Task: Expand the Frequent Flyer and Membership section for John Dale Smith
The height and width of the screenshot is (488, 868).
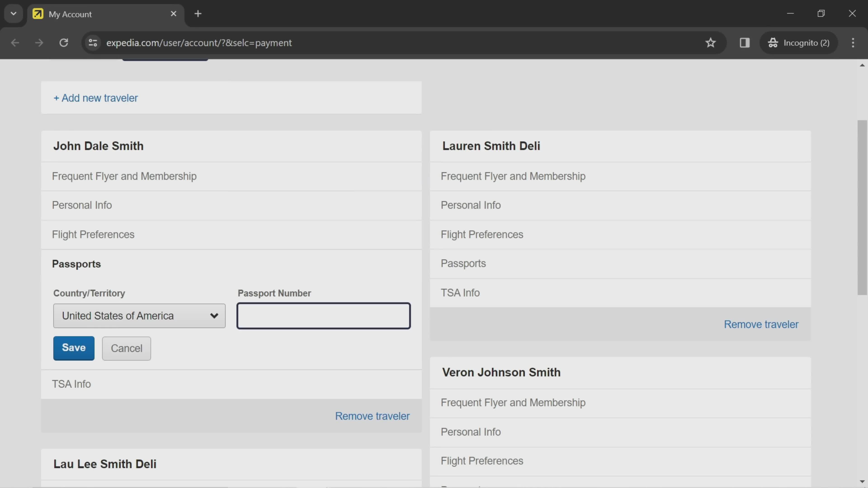Action: point(125,176)
